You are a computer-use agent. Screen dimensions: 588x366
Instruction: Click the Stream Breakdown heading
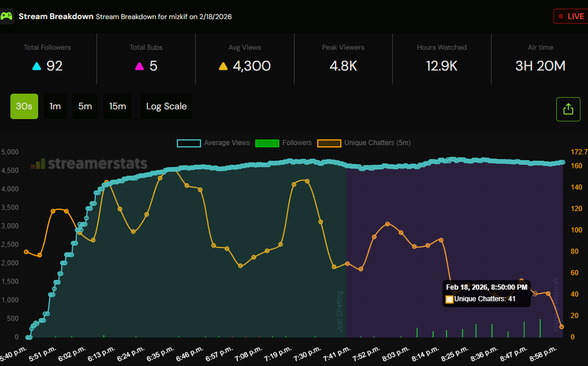tap(56, 16)
